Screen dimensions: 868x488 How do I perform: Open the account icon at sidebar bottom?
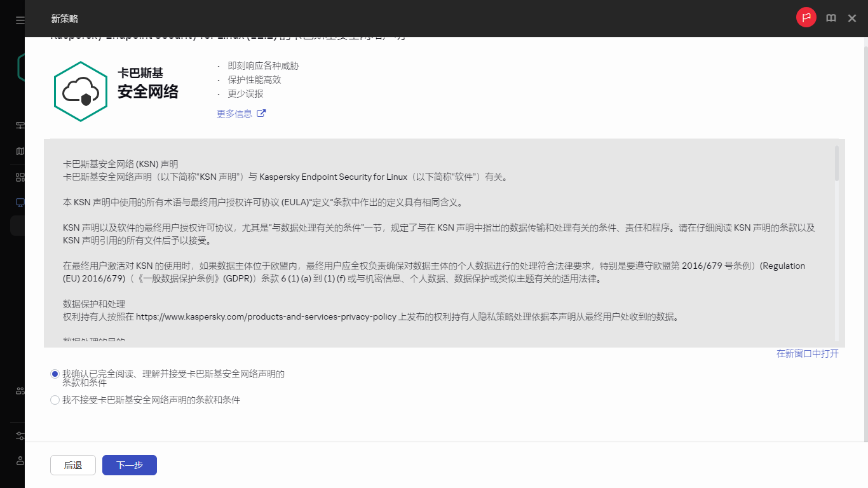19,462
